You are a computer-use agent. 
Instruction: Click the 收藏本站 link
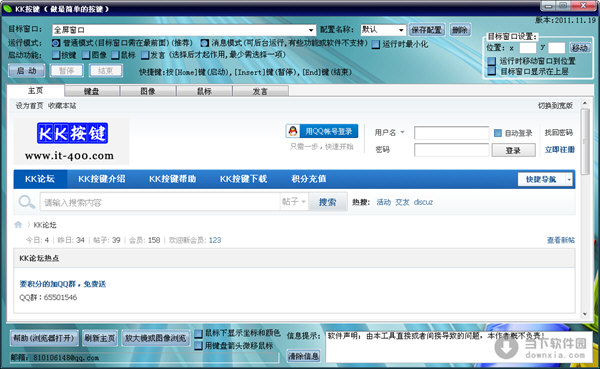tap(62, 106)
